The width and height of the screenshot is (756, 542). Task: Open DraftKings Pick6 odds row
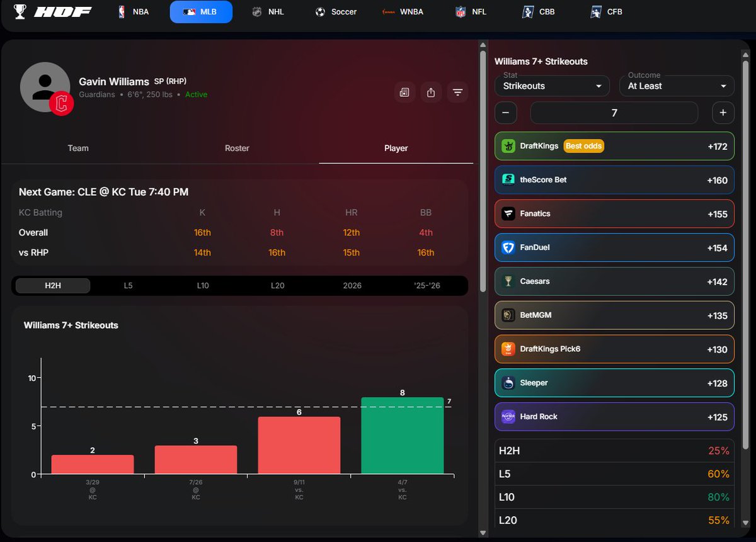click(x=614, y=349)
